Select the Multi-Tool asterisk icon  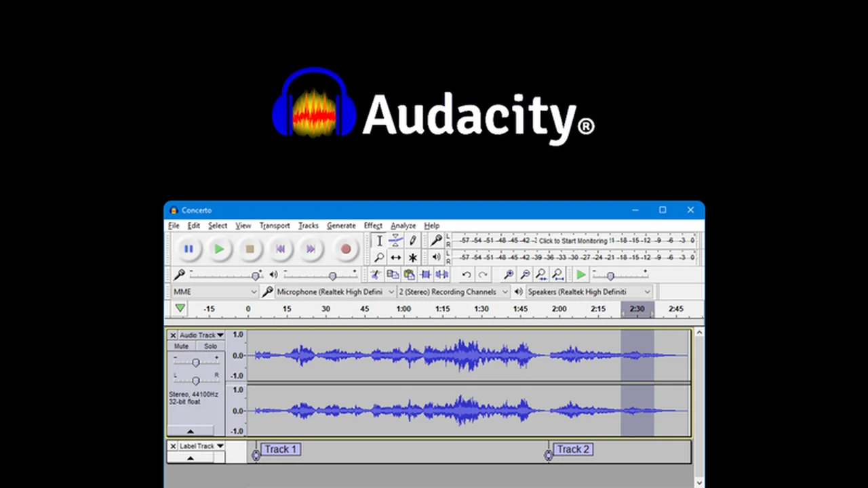412,258
